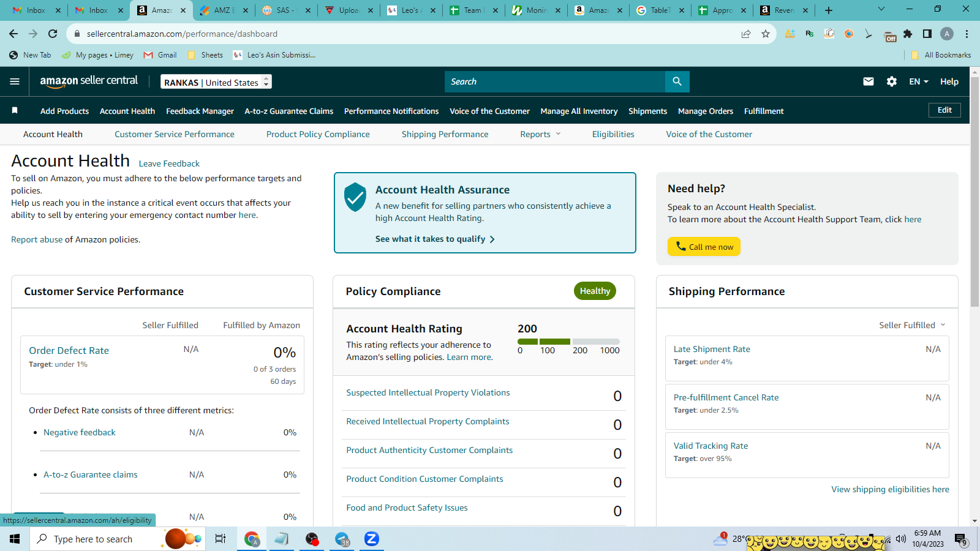Open the RS extension icon
Screen dimensions: 980x551
[x=810, y=34]
